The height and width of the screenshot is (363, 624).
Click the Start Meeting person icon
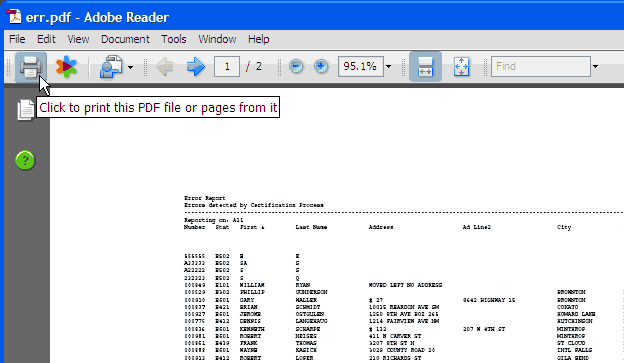click(111, 67)
